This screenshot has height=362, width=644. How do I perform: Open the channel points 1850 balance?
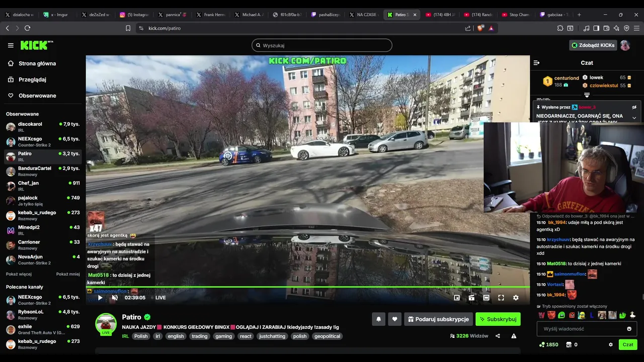(548, 344)
